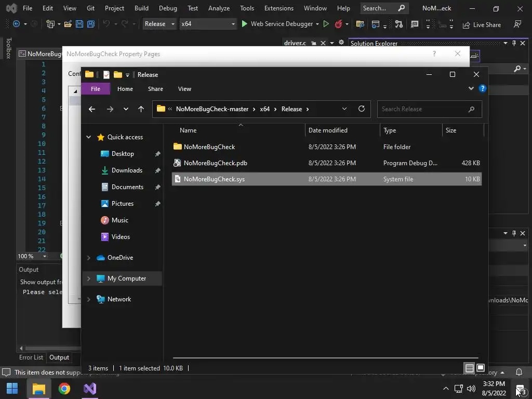Click the Visual Studio search magnifier icon

(x=402, y=8)
